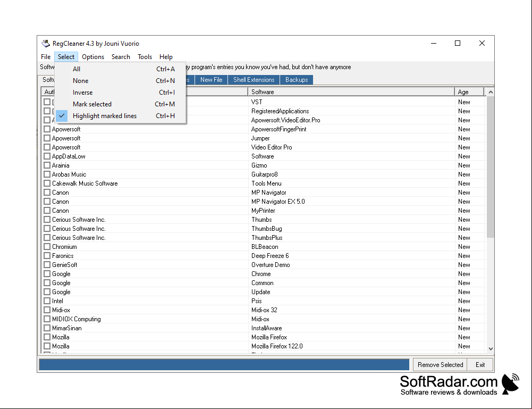This screenshot has width=532, height=409.
Task: Choose All from the Select menu
Action: coord(120,69)
